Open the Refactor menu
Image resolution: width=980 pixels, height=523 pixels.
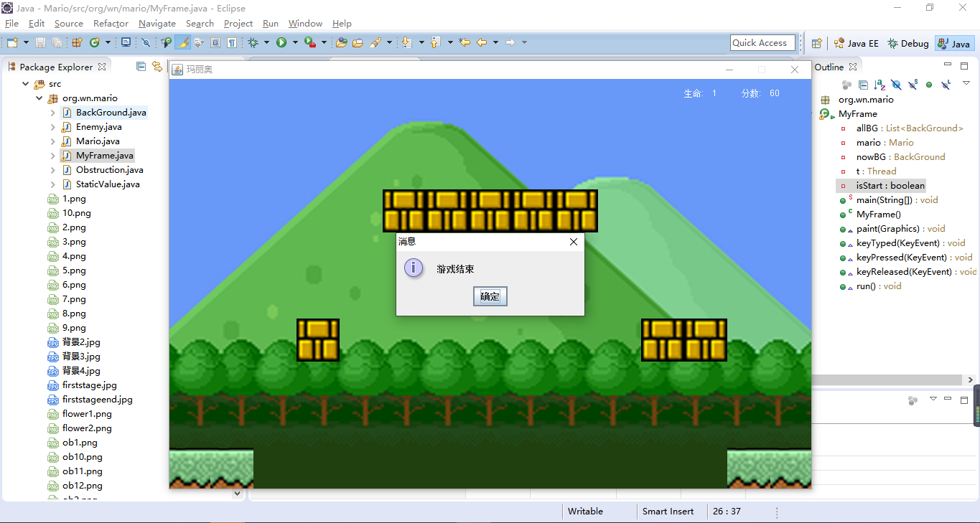(111, 23)
